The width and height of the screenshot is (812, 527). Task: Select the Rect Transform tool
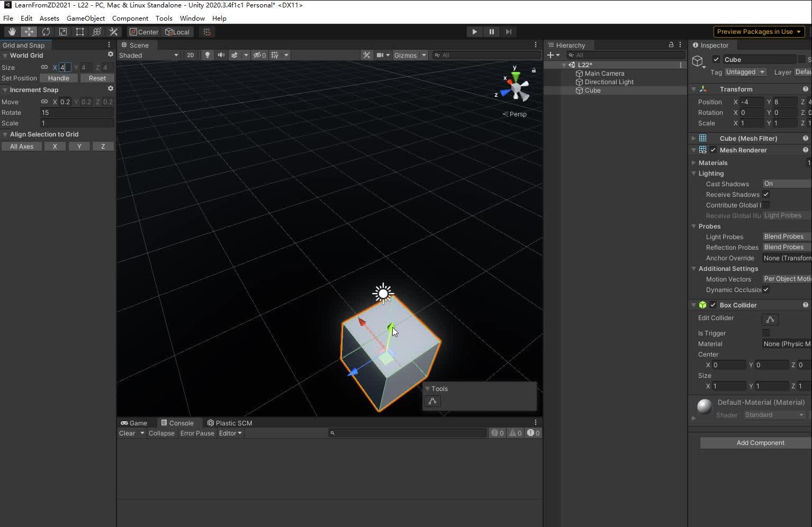pyautogui.click(x=79, y=32)
